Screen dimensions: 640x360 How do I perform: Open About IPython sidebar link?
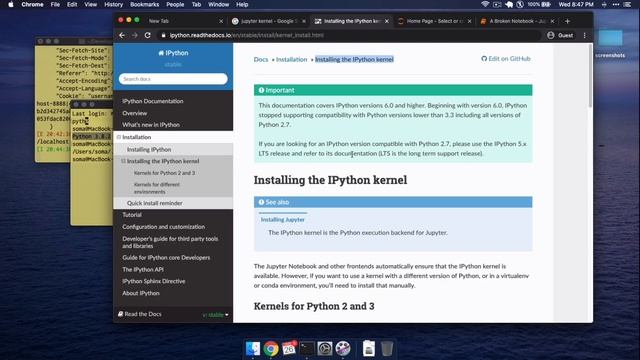coord(141,293)
